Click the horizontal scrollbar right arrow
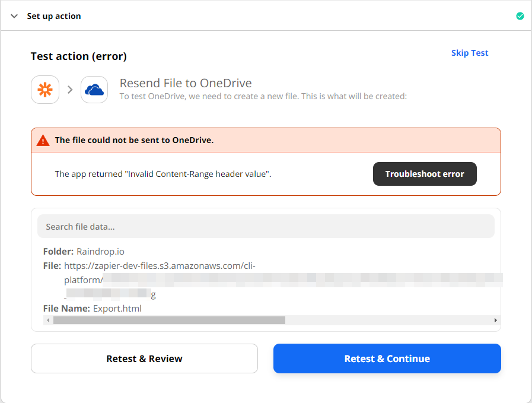 coord(496,320)
